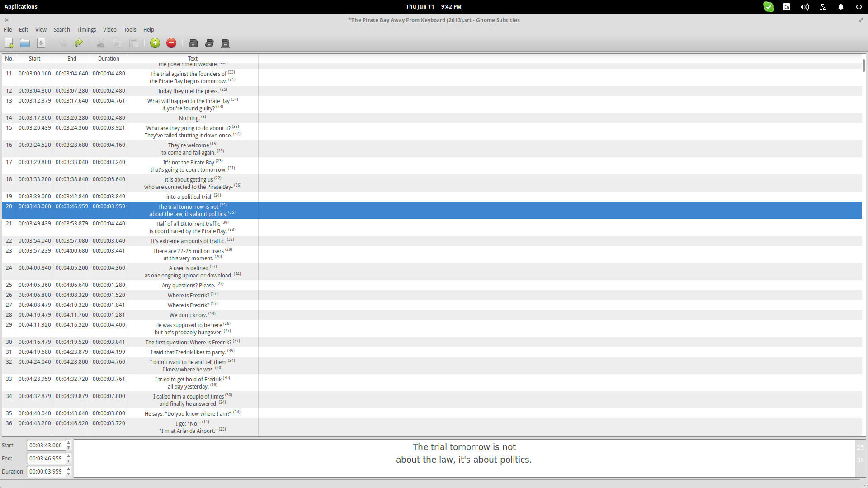The width and height of the screenshot is (868, 488).
Task: Decrease End time with down arrow
Action: pyautogui.click(x=69, y=461)
